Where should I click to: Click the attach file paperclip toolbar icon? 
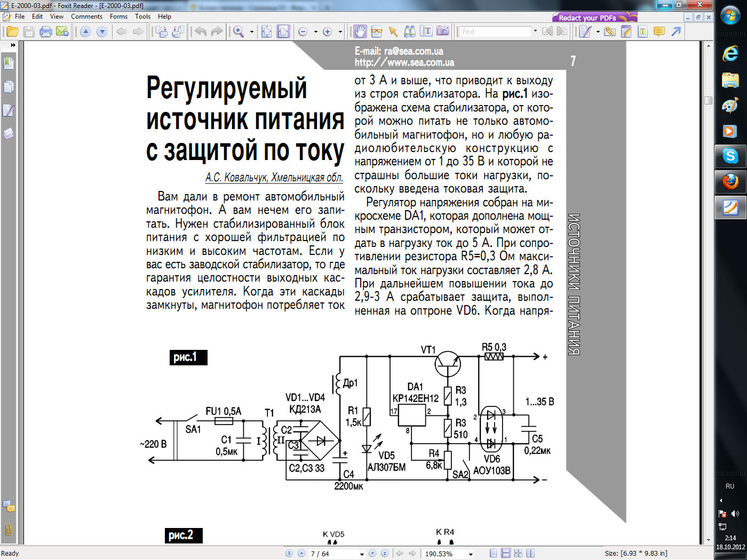coord(610,32)
